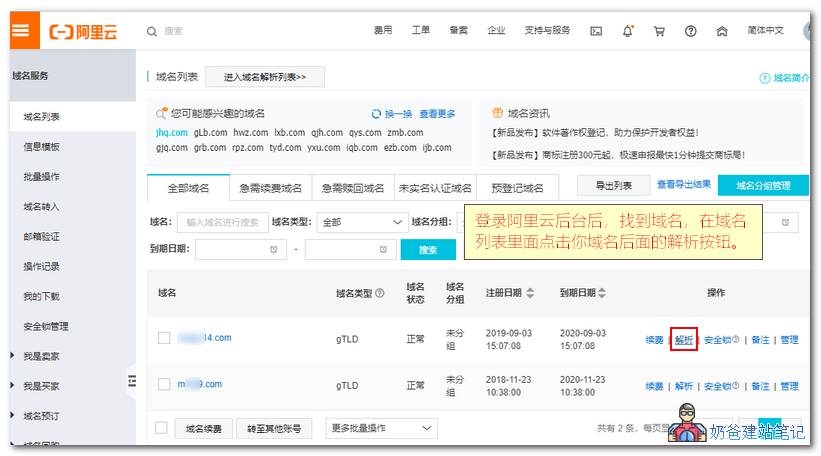Toggle the select-all checkbox at the table bottom

pyautogui.click(x=161, y=428)
